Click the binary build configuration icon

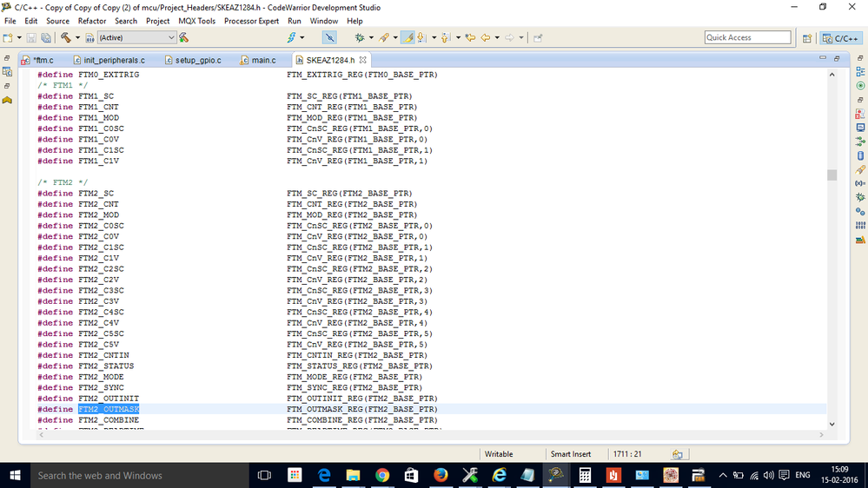click(89, 37)
